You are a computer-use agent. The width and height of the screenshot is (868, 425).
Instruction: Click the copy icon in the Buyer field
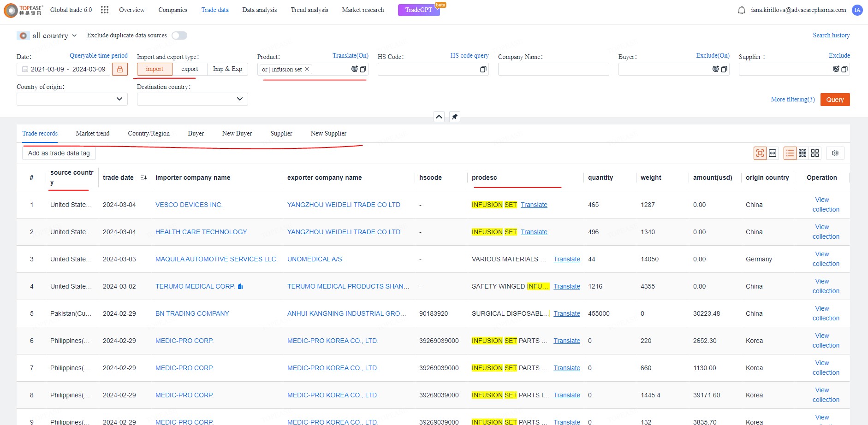[x=724, y=69]
